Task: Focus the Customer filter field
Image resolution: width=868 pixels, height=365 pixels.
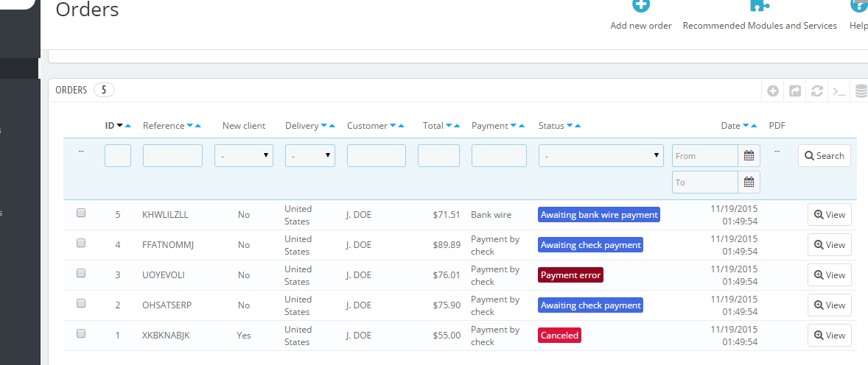Action: 377,156
